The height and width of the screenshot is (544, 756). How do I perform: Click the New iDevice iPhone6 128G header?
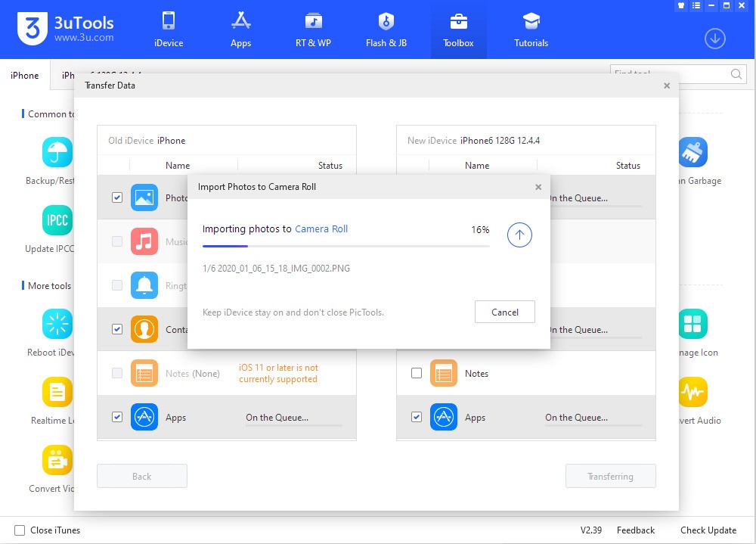(x=473, y=141)
